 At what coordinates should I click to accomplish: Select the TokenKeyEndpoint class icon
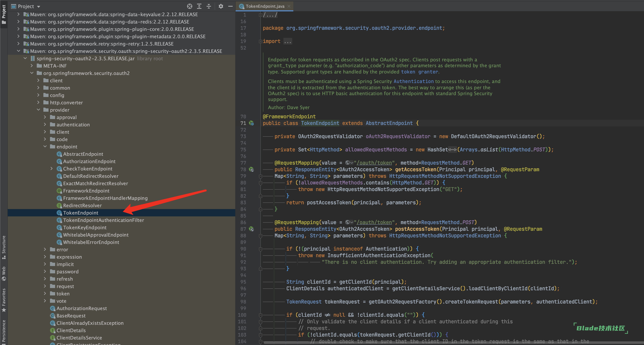coord(59,227)
